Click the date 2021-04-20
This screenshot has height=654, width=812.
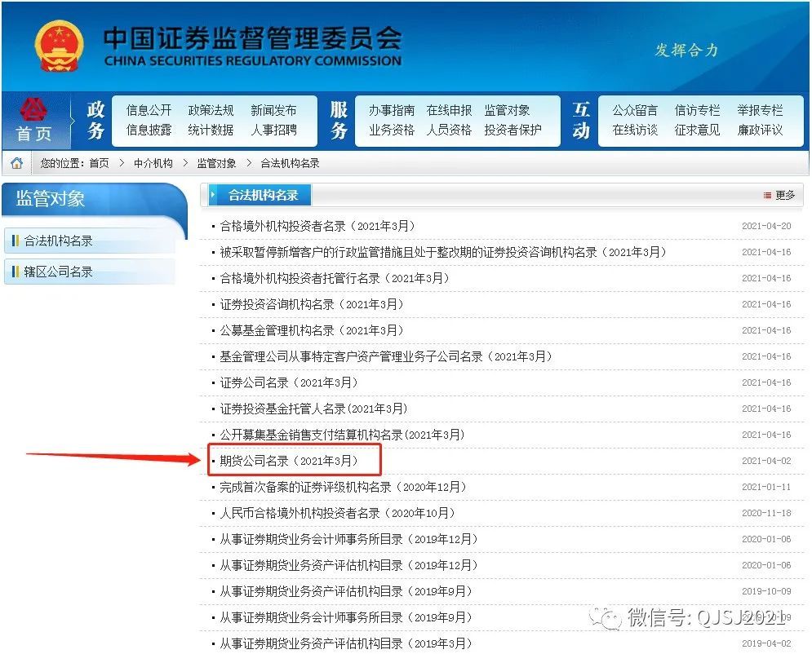[766, 226]
